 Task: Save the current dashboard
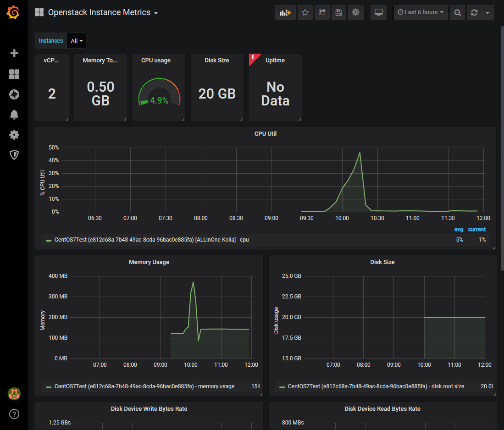click(339, 12)
